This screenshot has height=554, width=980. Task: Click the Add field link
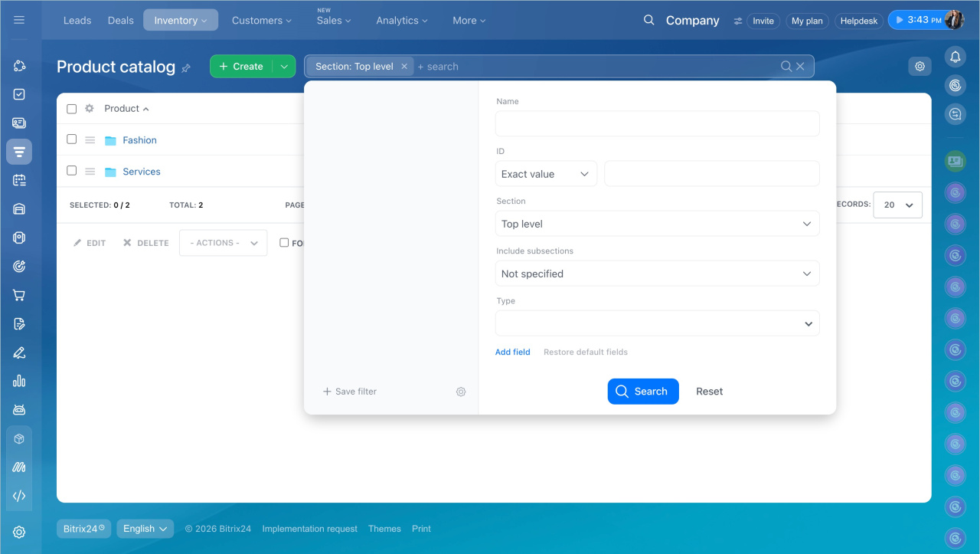coord(512,352)
